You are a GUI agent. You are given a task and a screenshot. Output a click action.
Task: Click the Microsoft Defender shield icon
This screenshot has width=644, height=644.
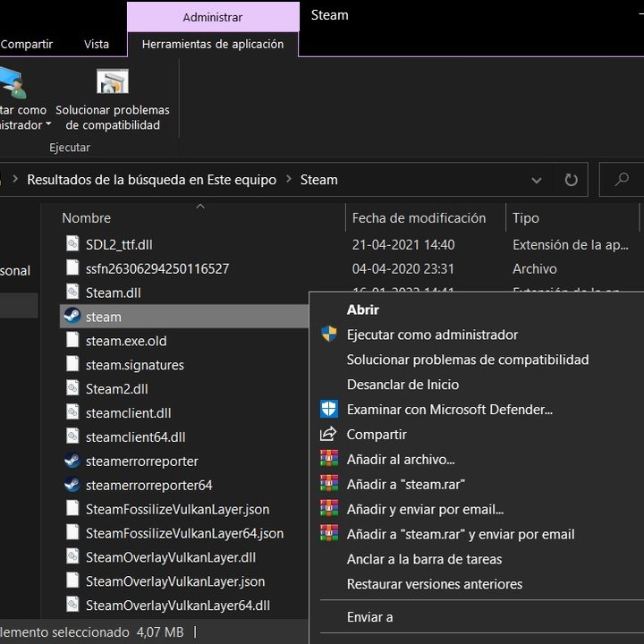pyautogui.click(x=329, y=410)
